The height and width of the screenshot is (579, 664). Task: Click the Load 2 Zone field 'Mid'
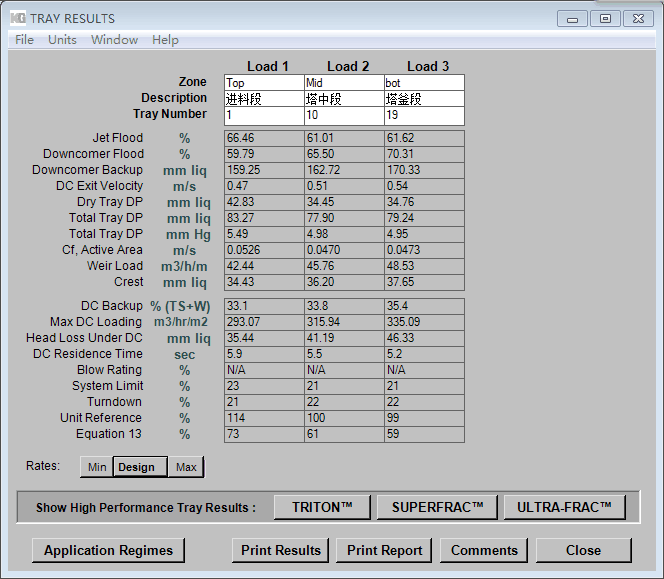344,83
